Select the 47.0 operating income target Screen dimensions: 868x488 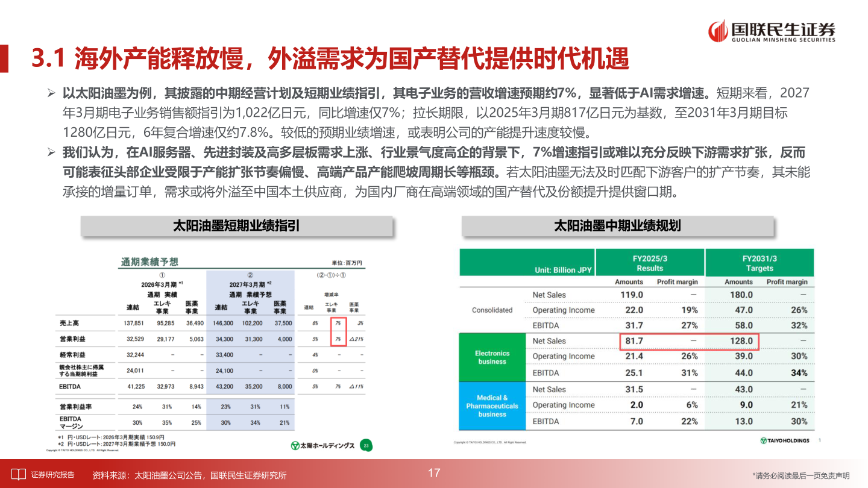[x=743, y=310]
